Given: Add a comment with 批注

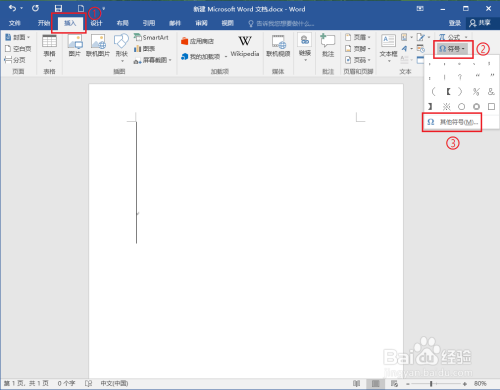Looking at the screenshot, I should pos(328,46).
